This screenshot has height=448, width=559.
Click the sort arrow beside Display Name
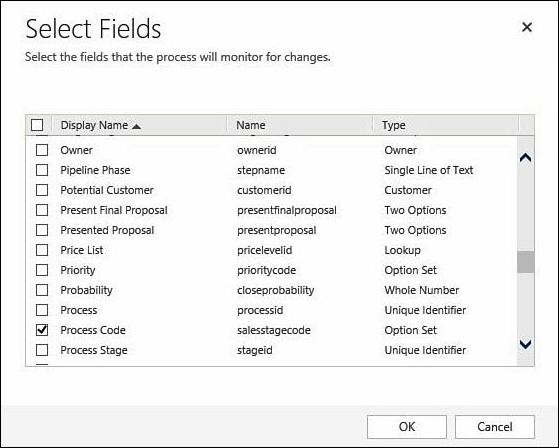[137, 126]
